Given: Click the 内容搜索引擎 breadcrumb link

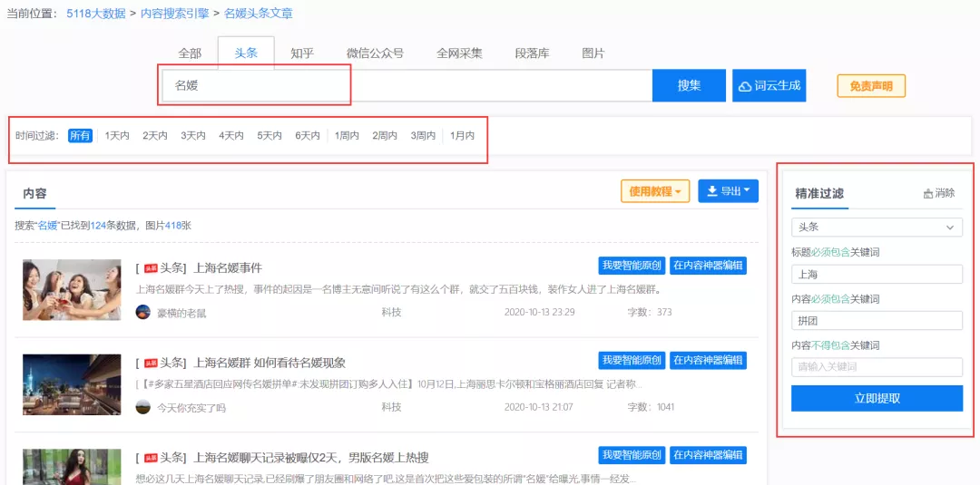Looking at the screenshot, I should click(176, 14).
